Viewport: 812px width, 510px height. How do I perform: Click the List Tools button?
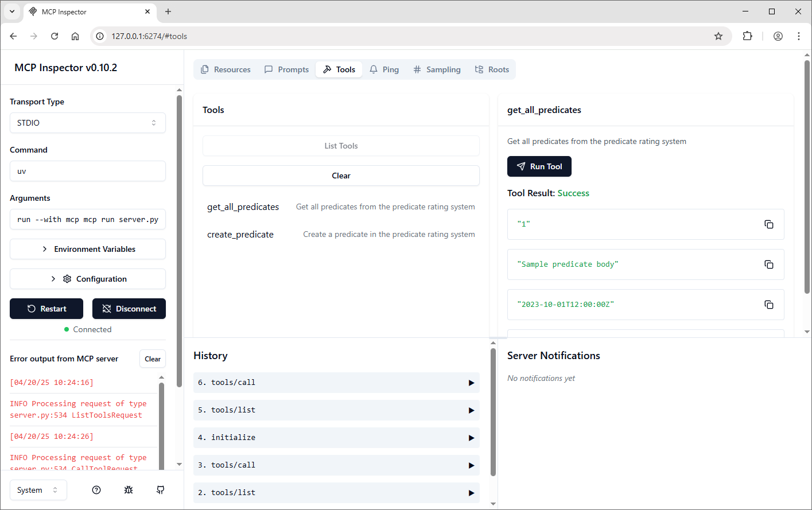pyautogui.click(x=341, y=146)
